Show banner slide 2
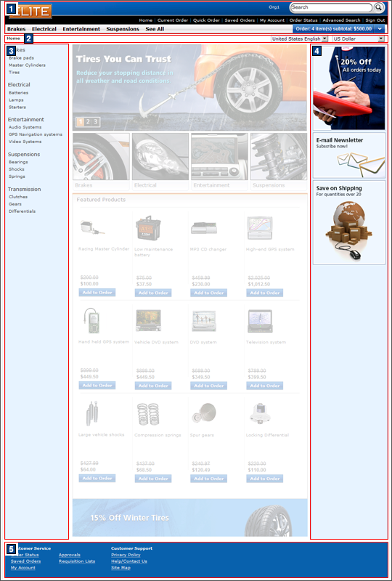 (x=88, y=121)
